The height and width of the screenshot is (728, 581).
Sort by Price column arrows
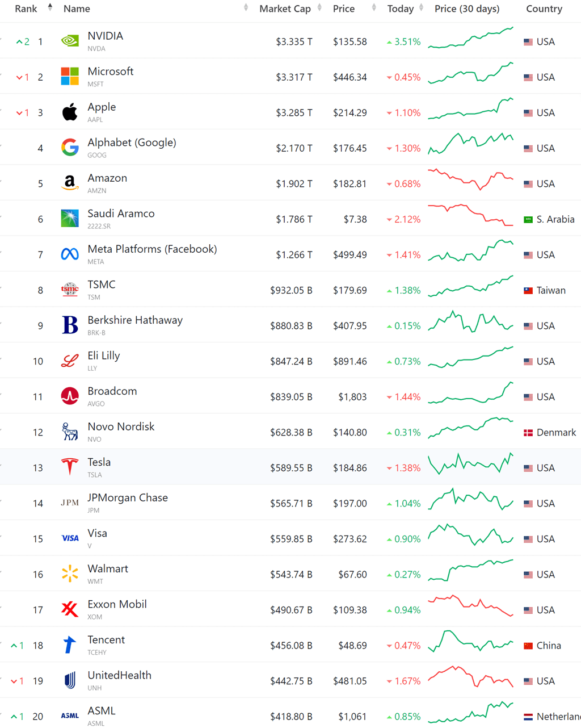[x=374, y=8]
